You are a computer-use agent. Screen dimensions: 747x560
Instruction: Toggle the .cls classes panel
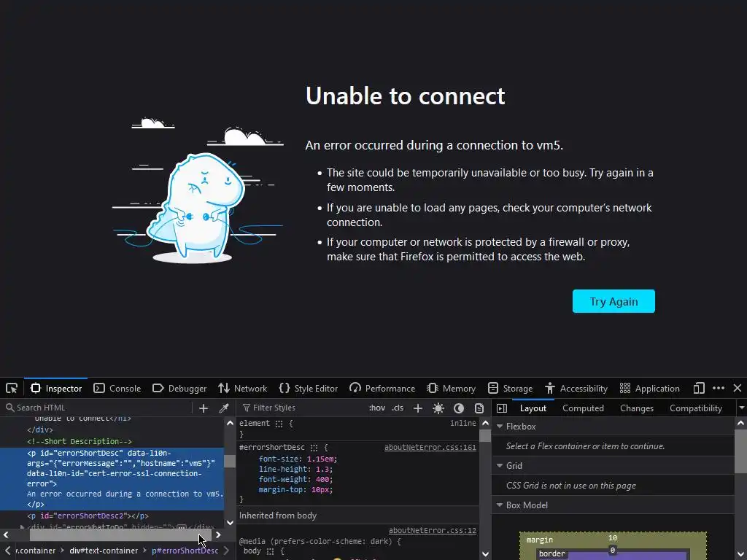[x=398, y=408]
